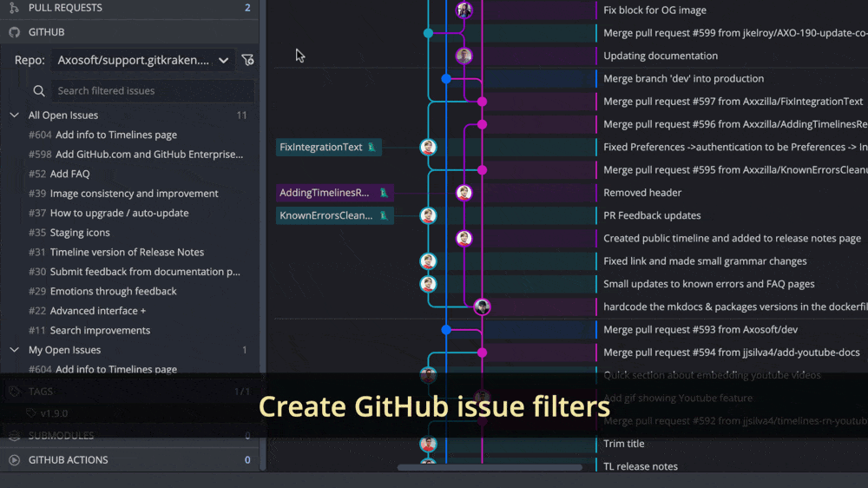Click the GitHub Actions play icon
The image size is (868, 488).
click(15, 459)
